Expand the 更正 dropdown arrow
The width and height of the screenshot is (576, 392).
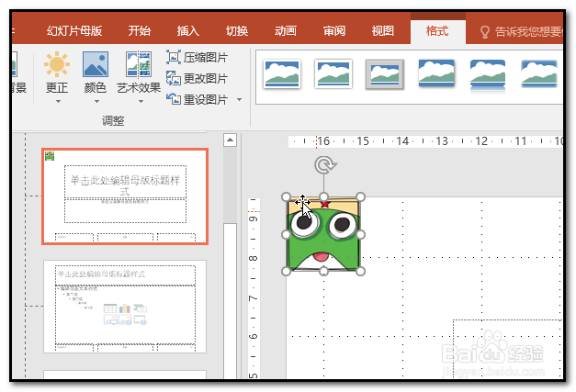(58, 101)
